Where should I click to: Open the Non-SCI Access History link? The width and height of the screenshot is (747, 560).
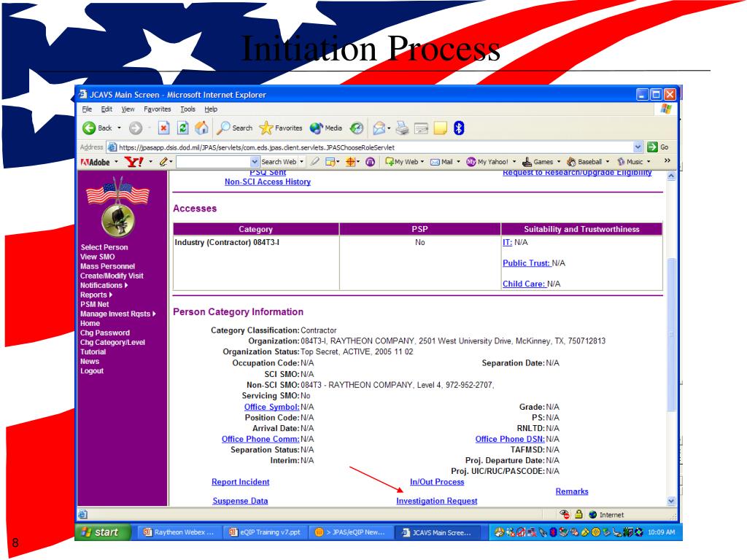267,182
